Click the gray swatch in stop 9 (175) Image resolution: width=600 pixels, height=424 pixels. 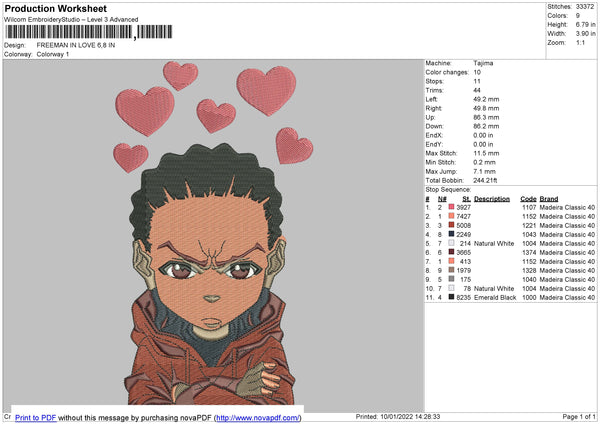(452, 279)
